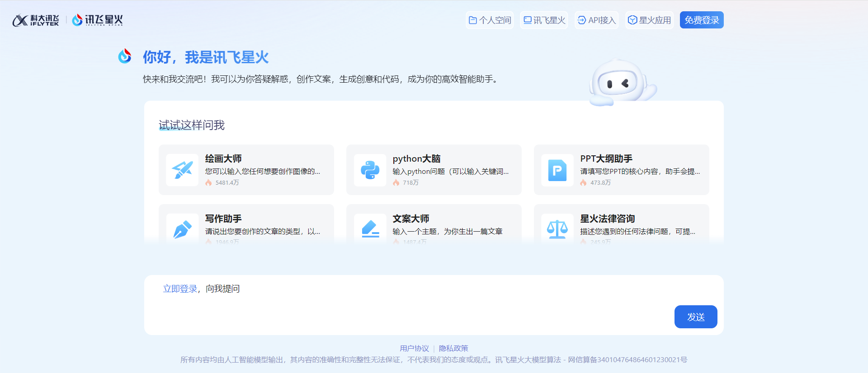Screen dimensions: 868x373
Task: Click the python大脑 snake icon
Action: 370,170
